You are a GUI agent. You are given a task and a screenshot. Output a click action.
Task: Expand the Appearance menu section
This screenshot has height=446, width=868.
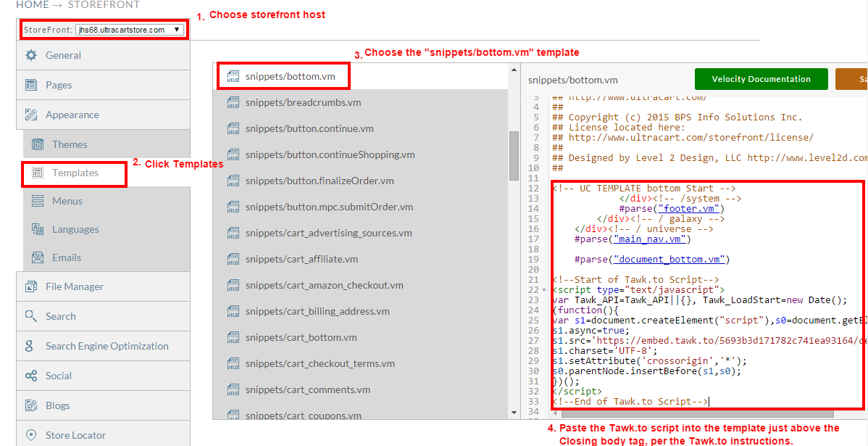point(103,115)
